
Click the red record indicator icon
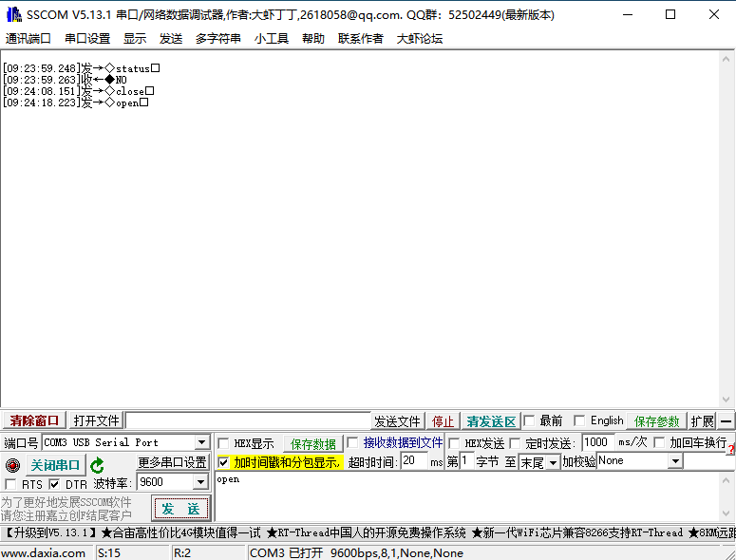12,465
